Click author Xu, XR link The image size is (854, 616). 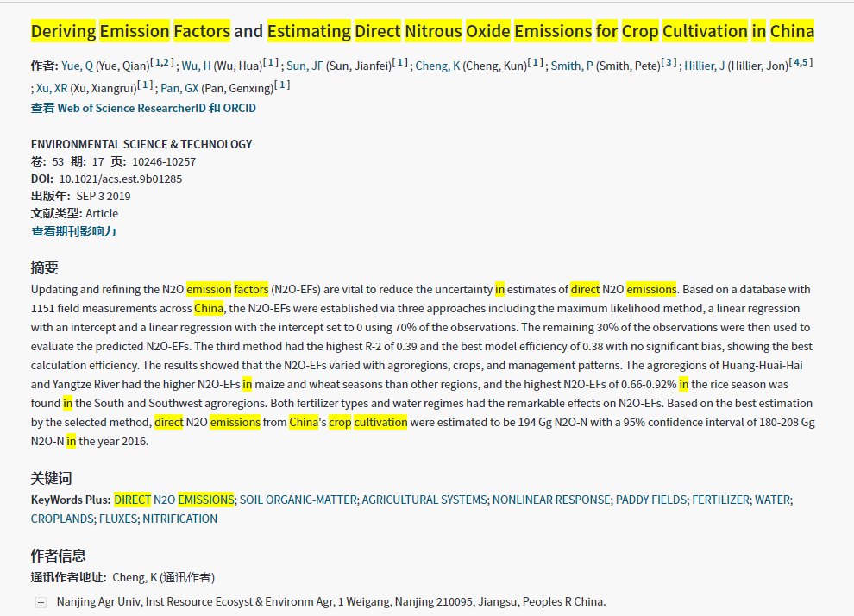pyautogui.click(x=50, y=88)
